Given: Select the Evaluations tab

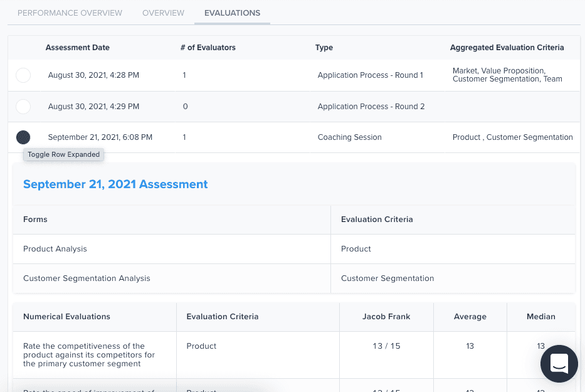Looking at the screenshot, I should pyautogui.click(x=232, y=13).
